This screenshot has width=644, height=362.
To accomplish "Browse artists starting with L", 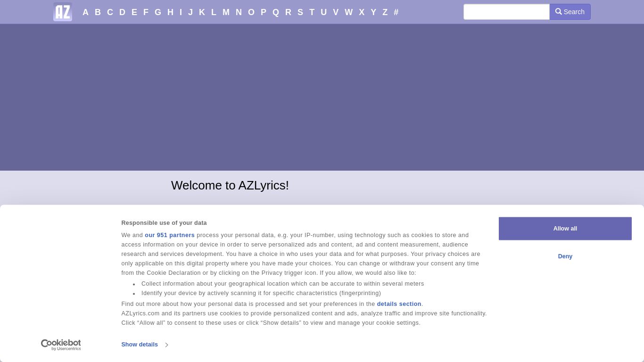I will (x=214, y=12).
